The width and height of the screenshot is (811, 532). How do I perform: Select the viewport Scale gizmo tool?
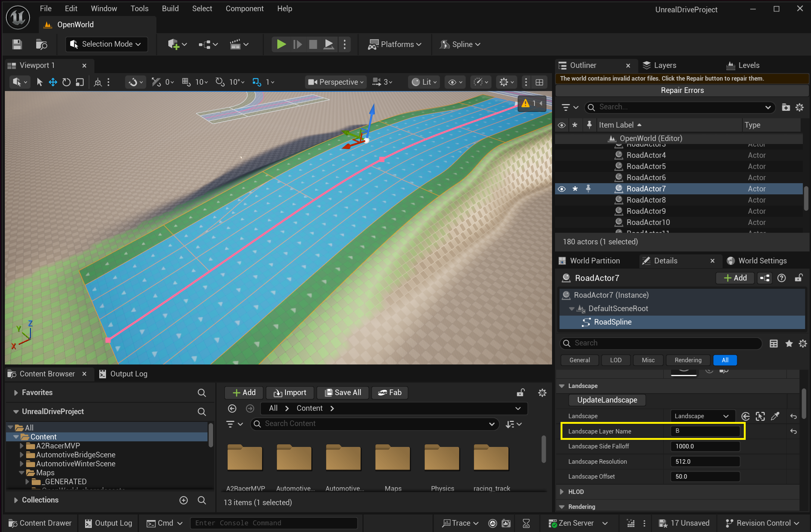(x=79, y=82)
